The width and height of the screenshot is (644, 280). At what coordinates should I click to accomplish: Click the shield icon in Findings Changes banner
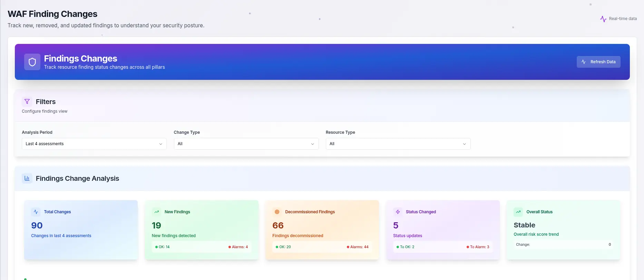(32, 62)
